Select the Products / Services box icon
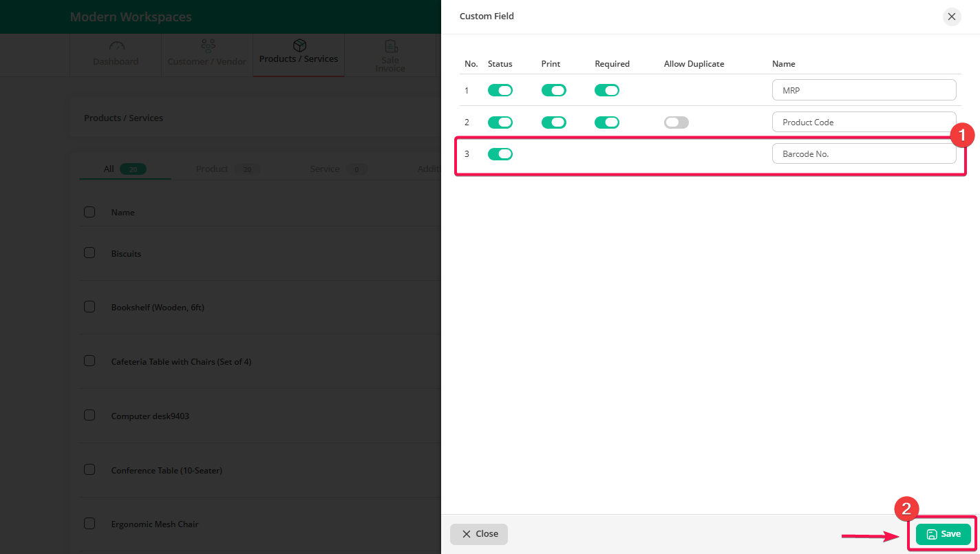Image resolution: width=980 pixels, height=554 pixels. [299, 45]
